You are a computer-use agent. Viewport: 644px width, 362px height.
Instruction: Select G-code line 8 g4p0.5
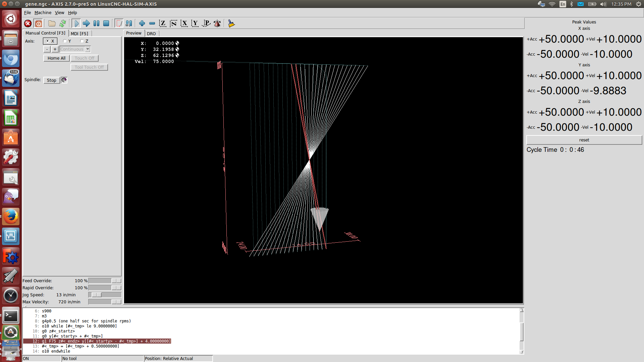[86, 321]
